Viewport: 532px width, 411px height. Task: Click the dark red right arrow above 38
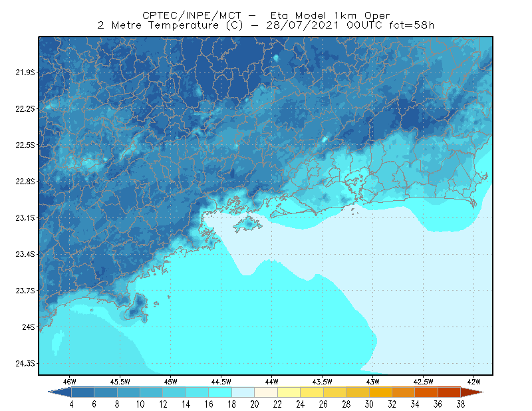[472, 392]
